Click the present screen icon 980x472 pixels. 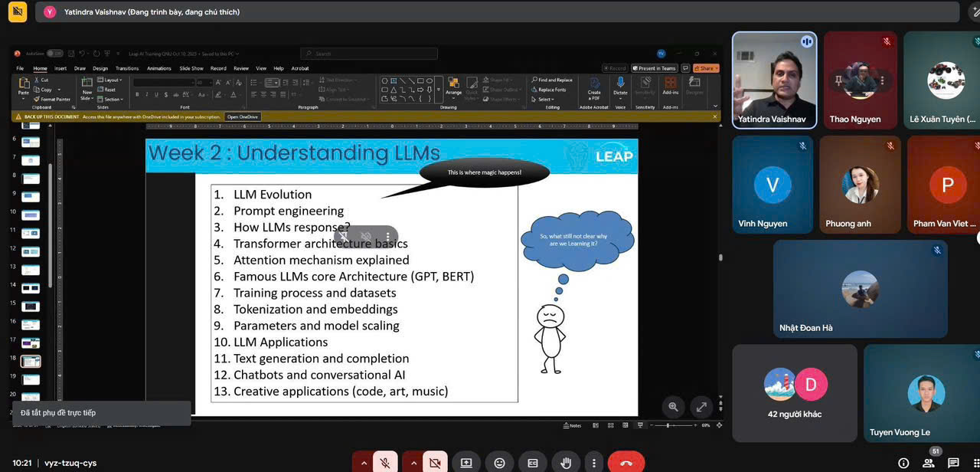click(466, 463)
